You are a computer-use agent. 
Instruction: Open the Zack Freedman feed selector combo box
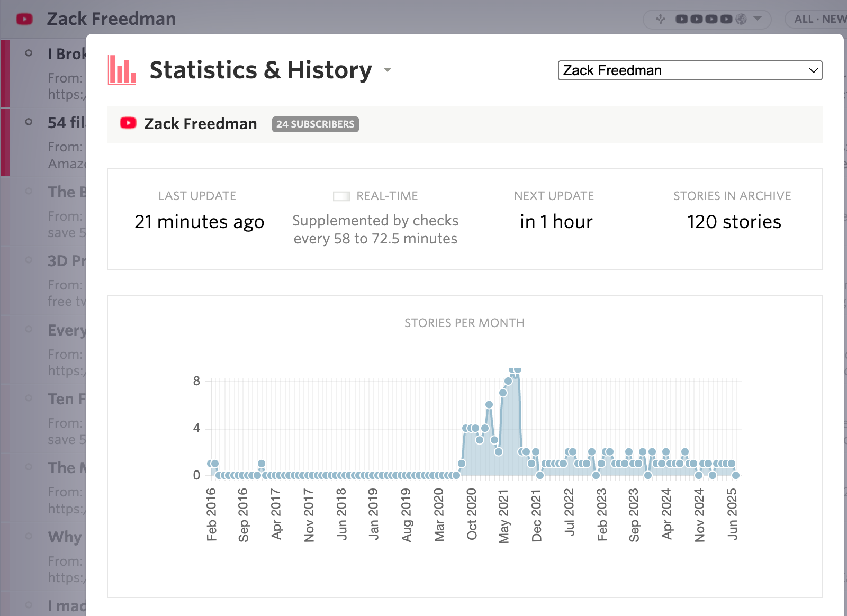point(690,70)
